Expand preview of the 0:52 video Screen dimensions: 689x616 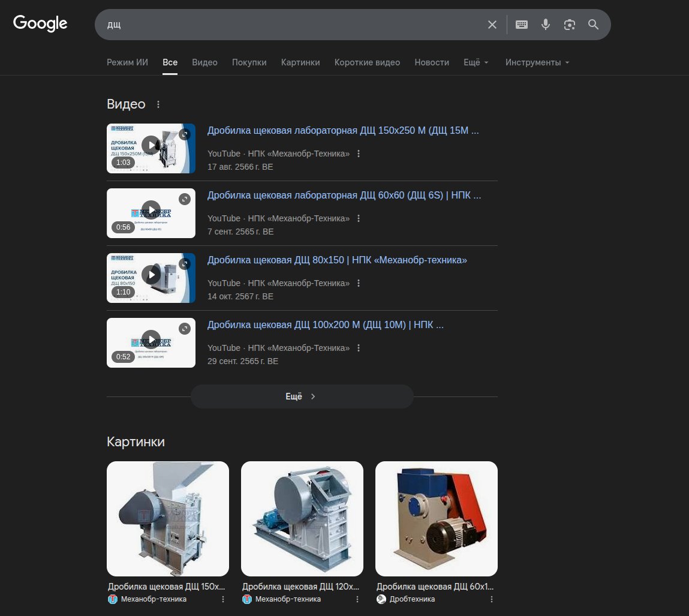point(185,329)
